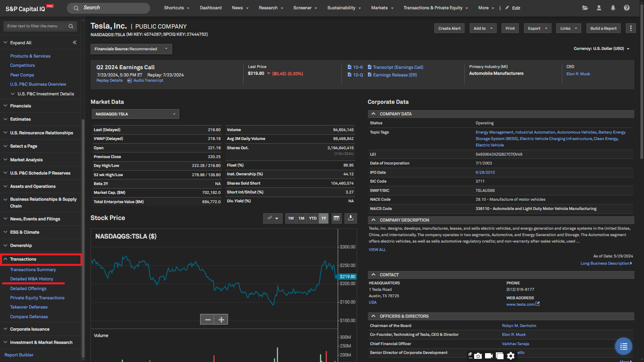Click the chart zoom out minus button
This screenshot has height=362, width=644.
[x=208, y=319]
